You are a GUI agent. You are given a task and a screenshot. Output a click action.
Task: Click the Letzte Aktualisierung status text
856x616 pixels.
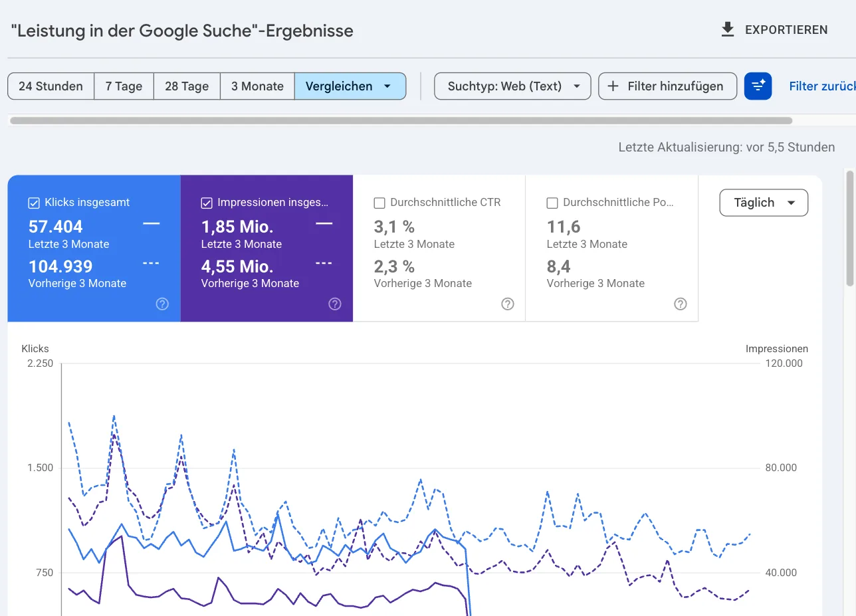pos(726,148)
